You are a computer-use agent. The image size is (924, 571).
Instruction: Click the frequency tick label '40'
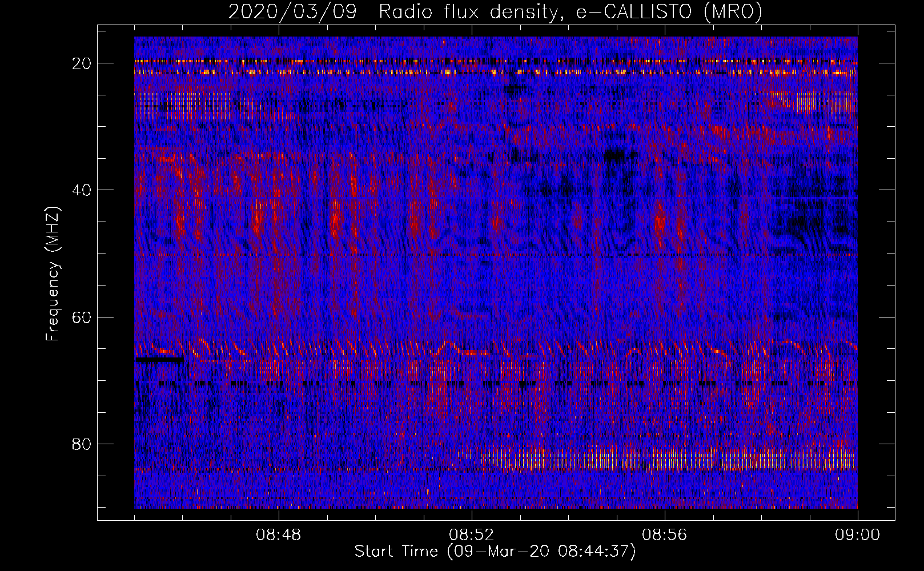(82, 190)
